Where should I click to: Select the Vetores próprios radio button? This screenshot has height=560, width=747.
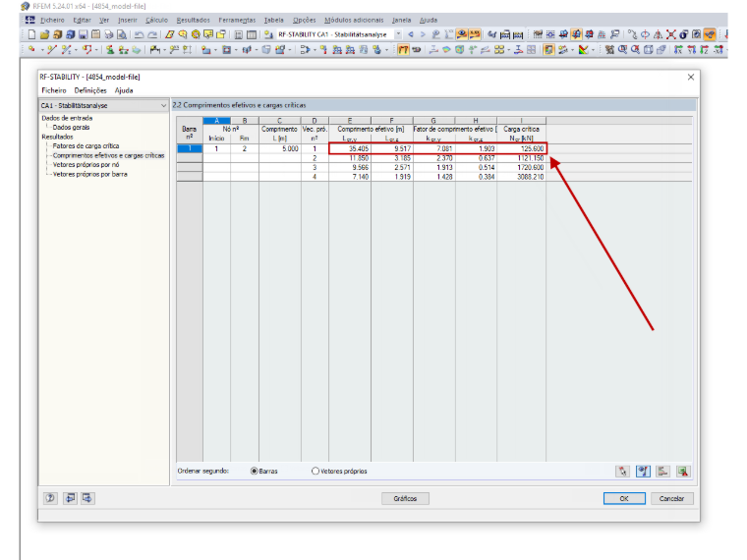click(315, 471)
